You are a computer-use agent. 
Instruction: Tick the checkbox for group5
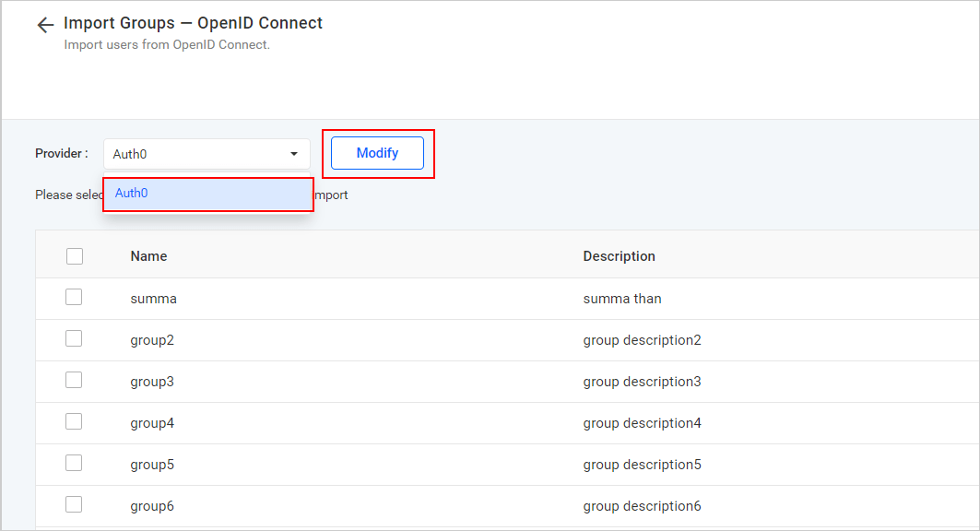pos(74,463)
